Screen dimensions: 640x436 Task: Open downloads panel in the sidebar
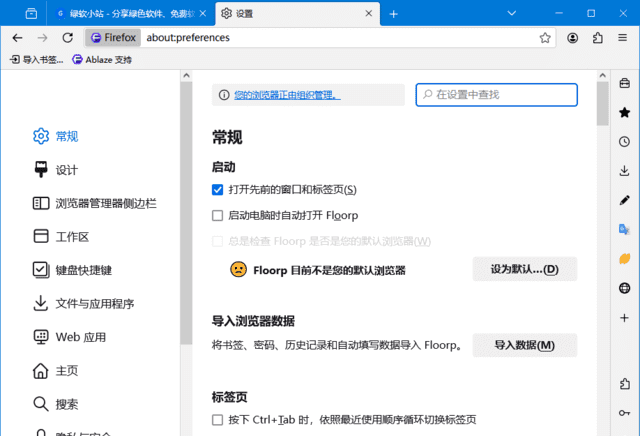(x=624, y=171)
